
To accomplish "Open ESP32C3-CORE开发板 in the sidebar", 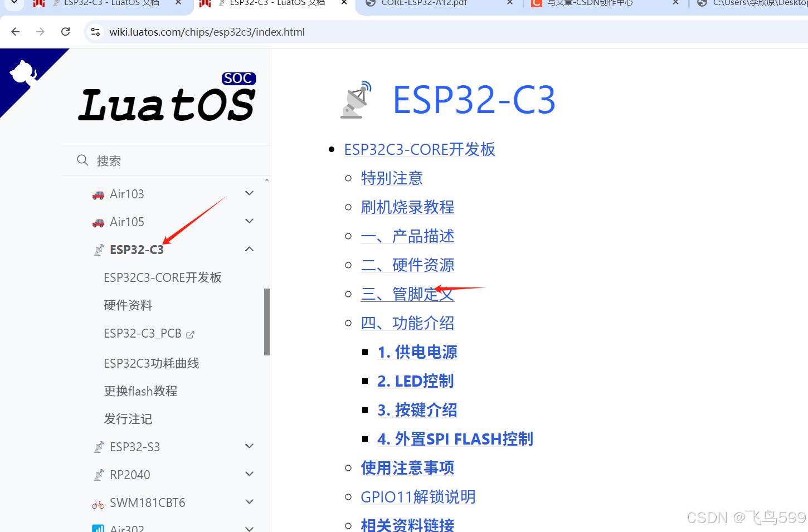I will coord(163,277).
